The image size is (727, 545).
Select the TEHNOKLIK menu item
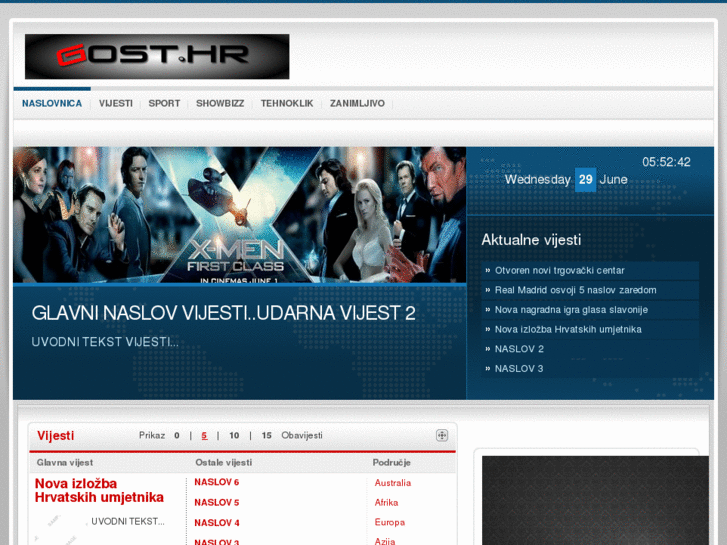287,103
